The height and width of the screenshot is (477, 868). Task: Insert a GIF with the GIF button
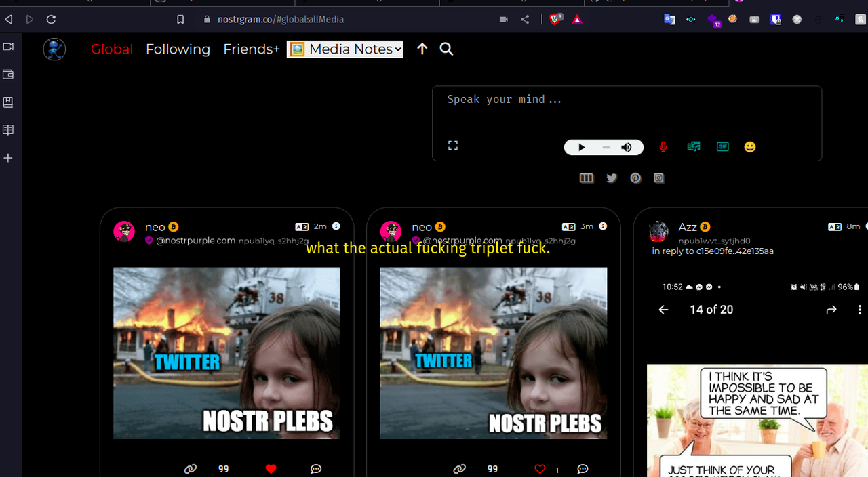coord(723,146)
